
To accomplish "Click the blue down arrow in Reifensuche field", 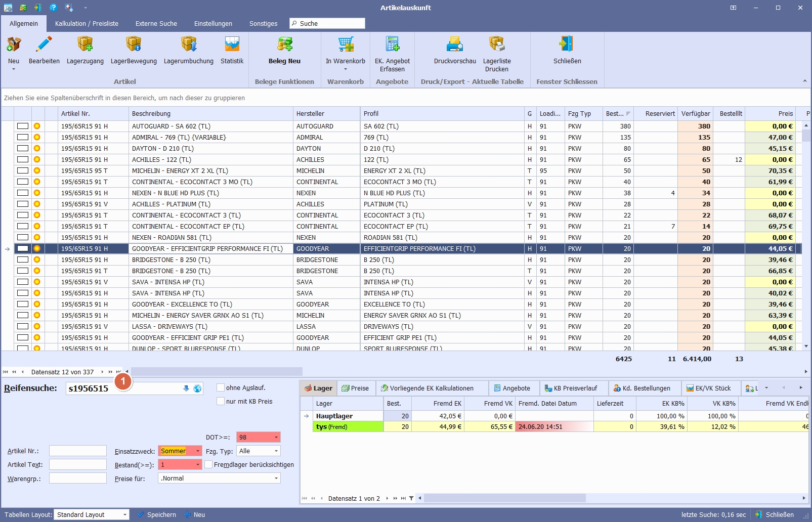I will pos(186,388).
